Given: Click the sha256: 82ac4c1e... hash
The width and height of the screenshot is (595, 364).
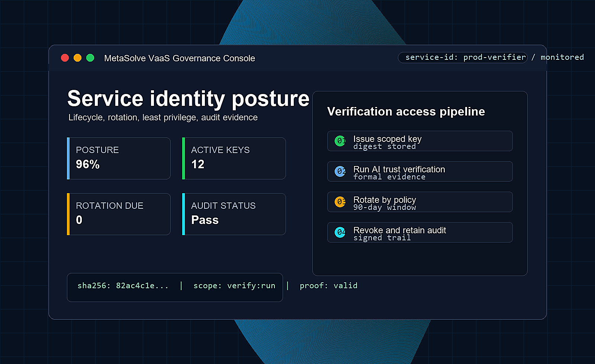Looking at the screenshot, I should point(123,286).
